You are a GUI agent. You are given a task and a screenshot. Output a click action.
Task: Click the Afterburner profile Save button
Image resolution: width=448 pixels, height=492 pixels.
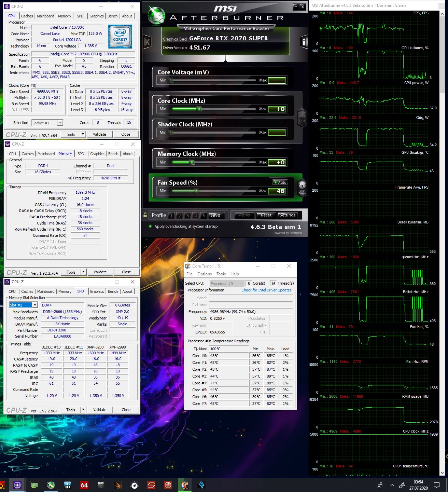(x=215, y=215)
